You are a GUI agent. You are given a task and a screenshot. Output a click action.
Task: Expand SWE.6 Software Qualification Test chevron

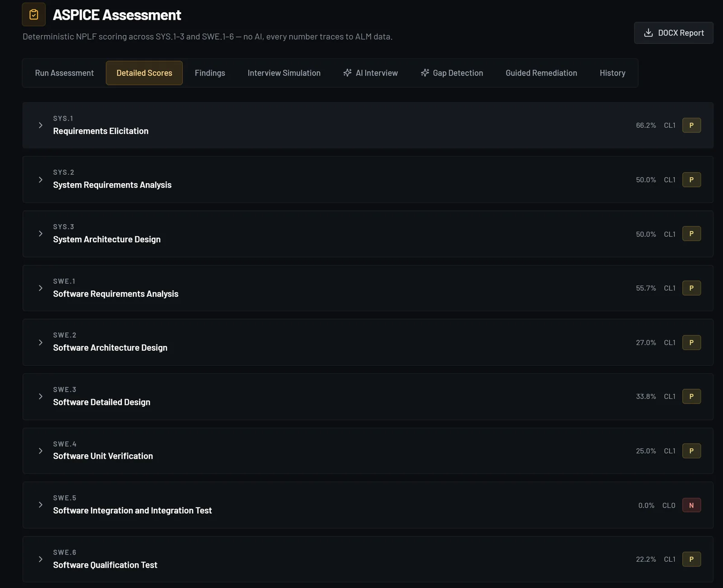pos(41,559)
